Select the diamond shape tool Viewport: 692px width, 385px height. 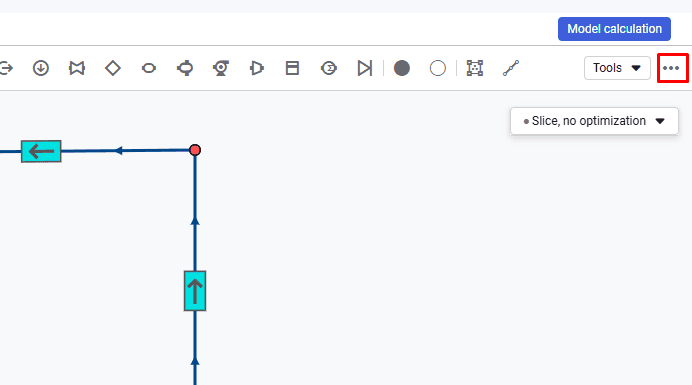click(113, 68)
